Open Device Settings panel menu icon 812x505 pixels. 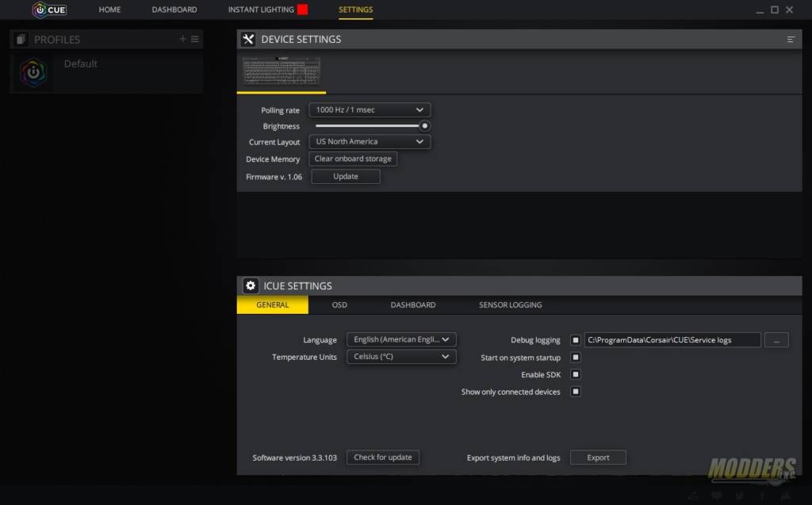coord(791,40)
